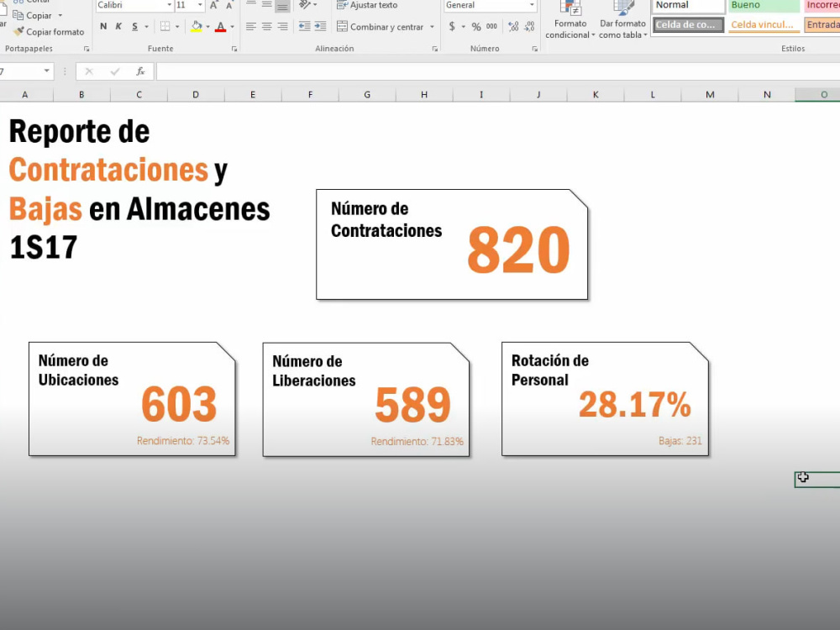The width and height of the screenshot is (840, 630).
Task: Click Combinar y centrar
Action: point(380,26)
